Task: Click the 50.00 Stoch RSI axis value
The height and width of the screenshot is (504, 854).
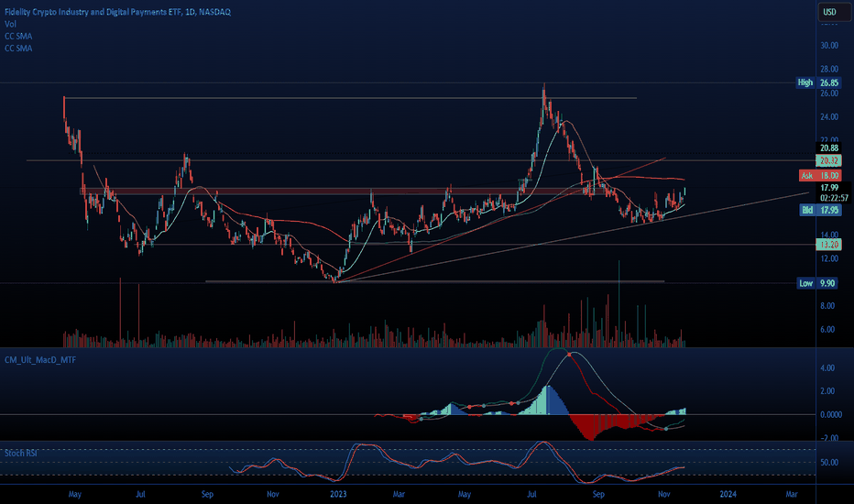Action: (829, 463)
